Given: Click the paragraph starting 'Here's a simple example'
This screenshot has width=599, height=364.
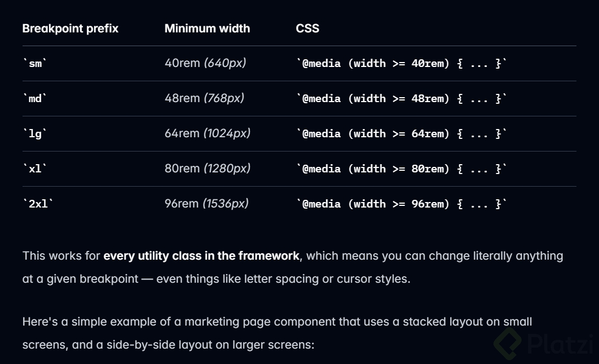Looking at the screenshot, I should (277, 333).
